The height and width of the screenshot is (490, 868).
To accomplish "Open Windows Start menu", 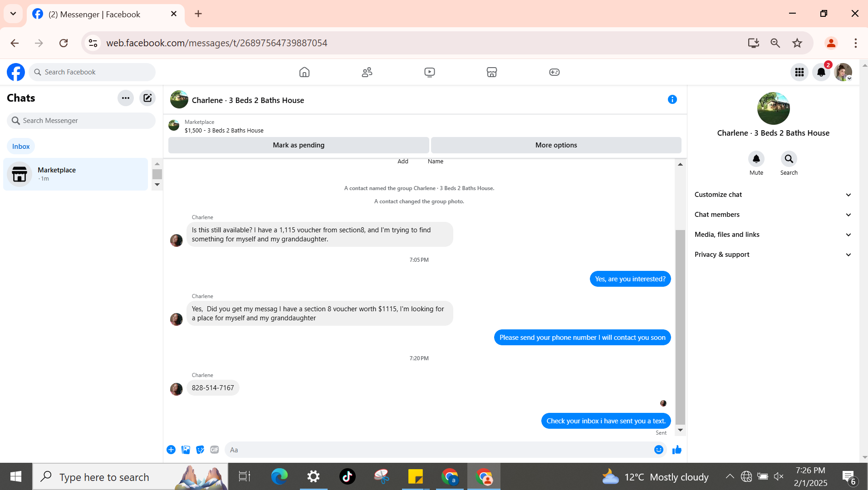I will click(16, 476).
